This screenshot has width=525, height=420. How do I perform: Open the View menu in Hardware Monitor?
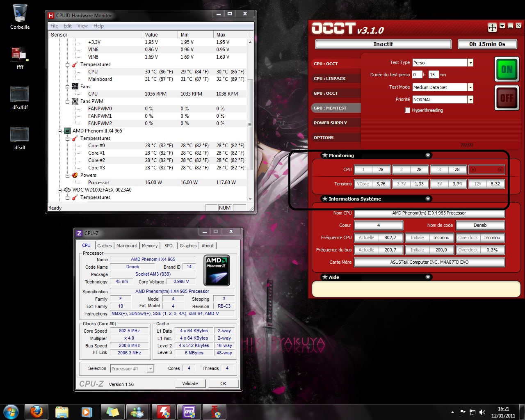point(82,26)
